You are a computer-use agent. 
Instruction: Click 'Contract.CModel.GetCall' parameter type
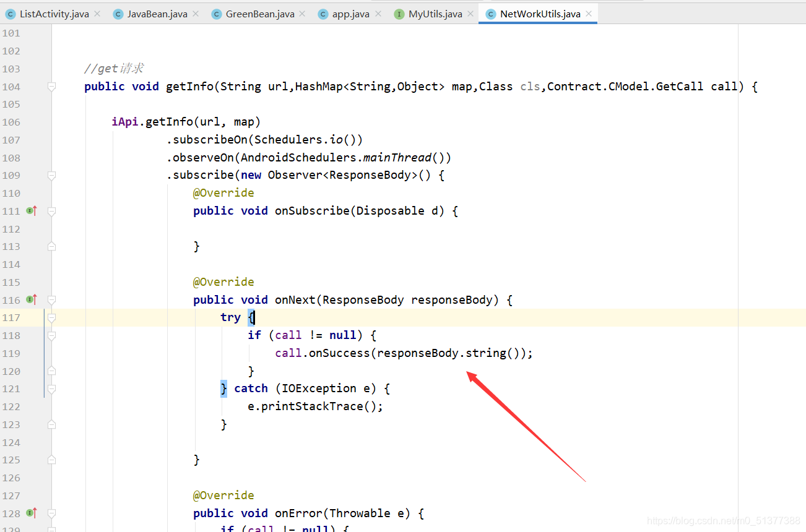pos(625,87)
